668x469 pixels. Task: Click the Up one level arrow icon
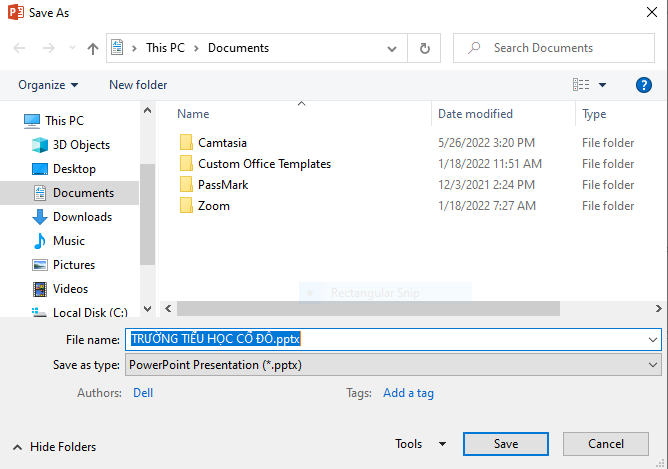[93, 48]
